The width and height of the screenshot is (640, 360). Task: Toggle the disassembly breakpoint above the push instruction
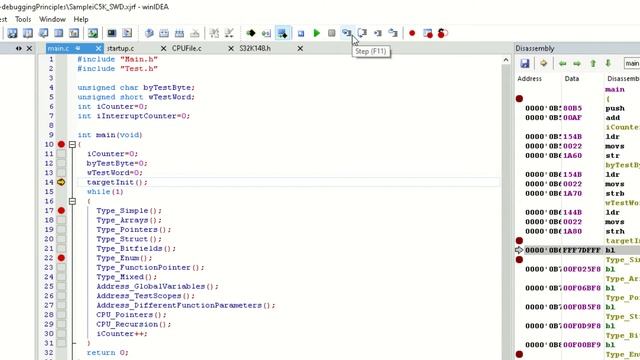click(519, 98)
